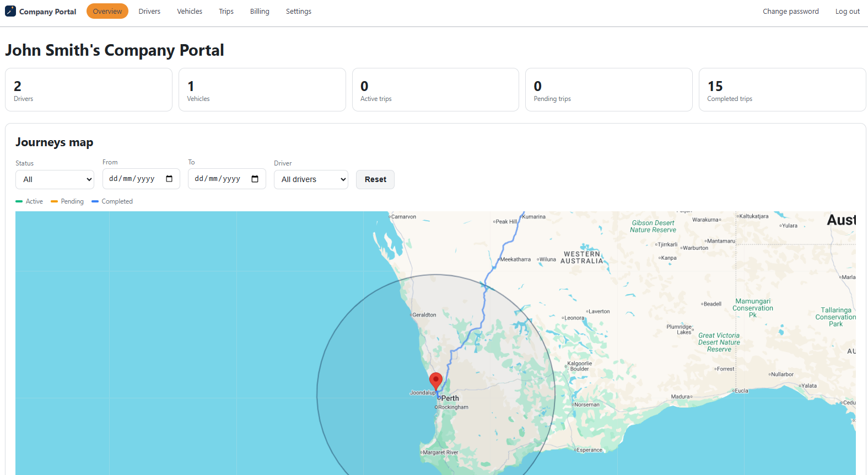
Task: Open the All drivers dropdown
Action: coord(311,179)
